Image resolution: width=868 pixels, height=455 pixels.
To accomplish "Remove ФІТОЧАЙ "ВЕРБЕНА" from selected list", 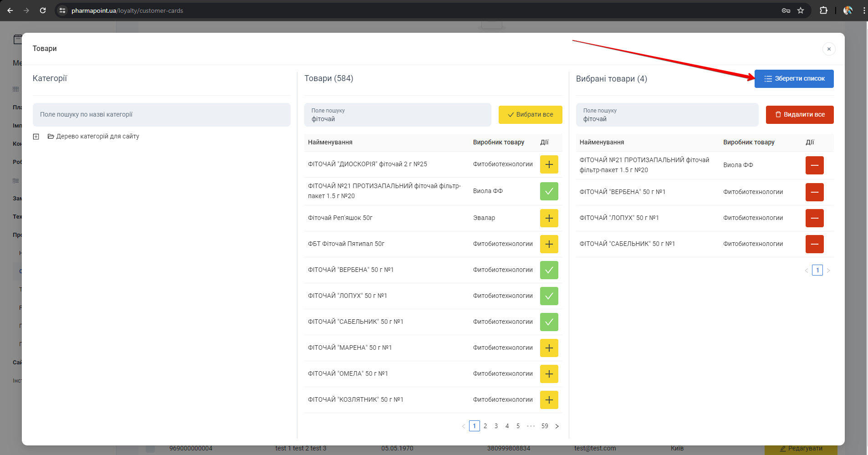I will 814,192.
